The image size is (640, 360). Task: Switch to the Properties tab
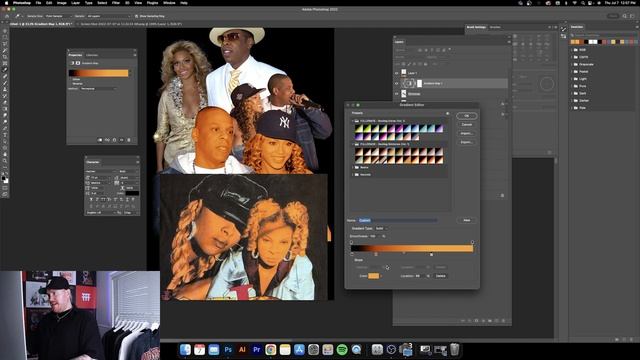(x=75, y=55)
